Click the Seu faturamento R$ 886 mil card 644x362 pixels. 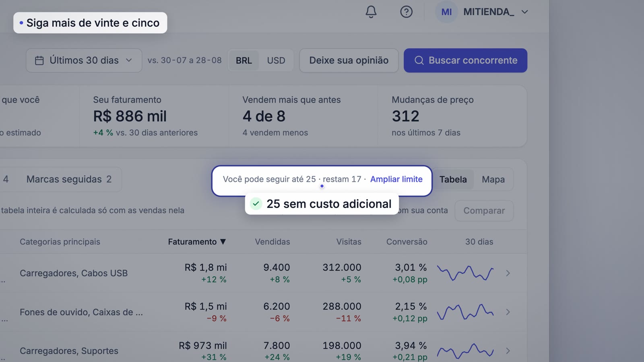(154, 116)
